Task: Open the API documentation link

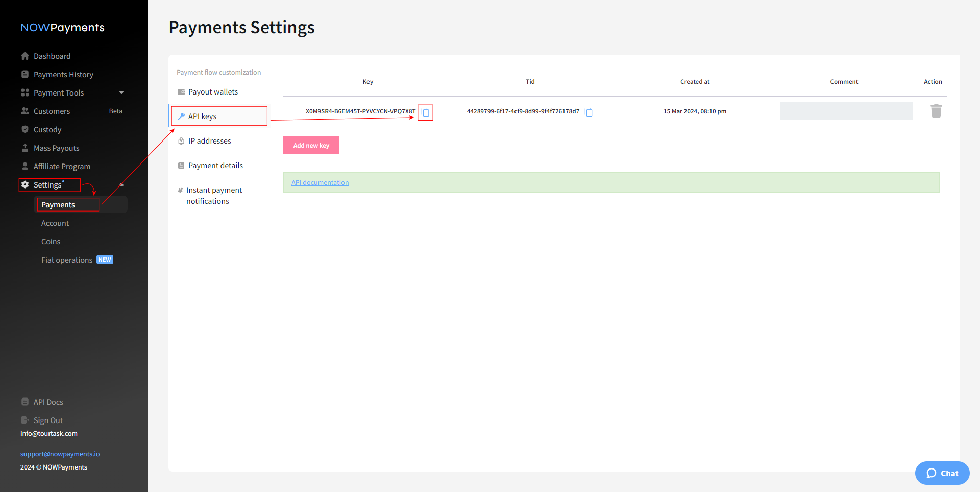Action: point(320,183)
